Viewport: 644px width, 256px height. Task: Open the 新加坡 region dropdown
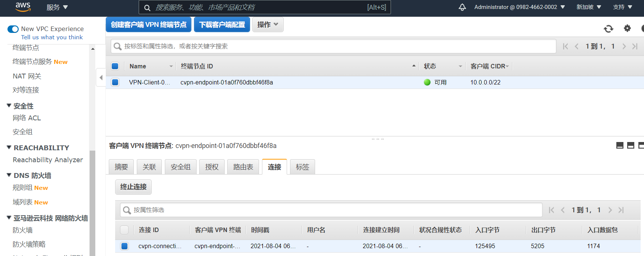[589, 7]
